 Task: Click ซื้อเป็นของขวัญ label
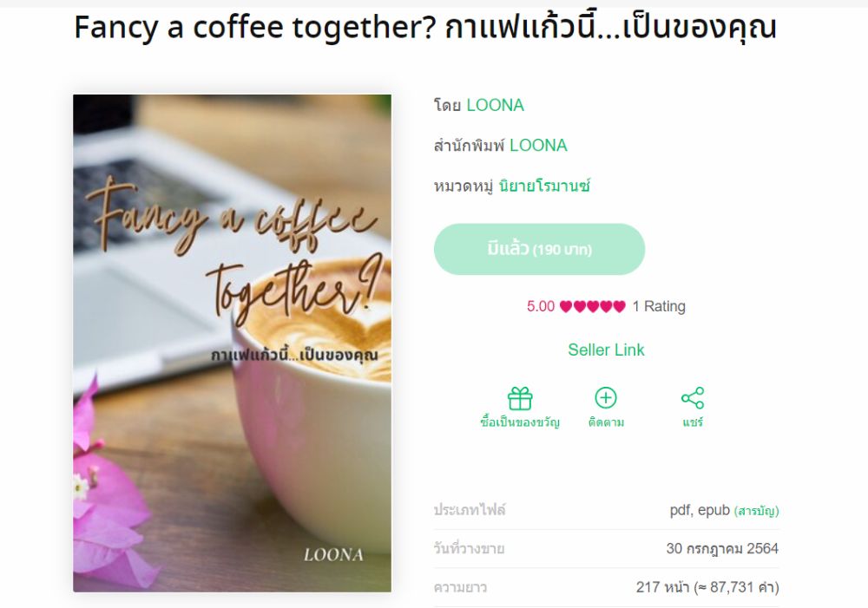click(x=520, y=422)
